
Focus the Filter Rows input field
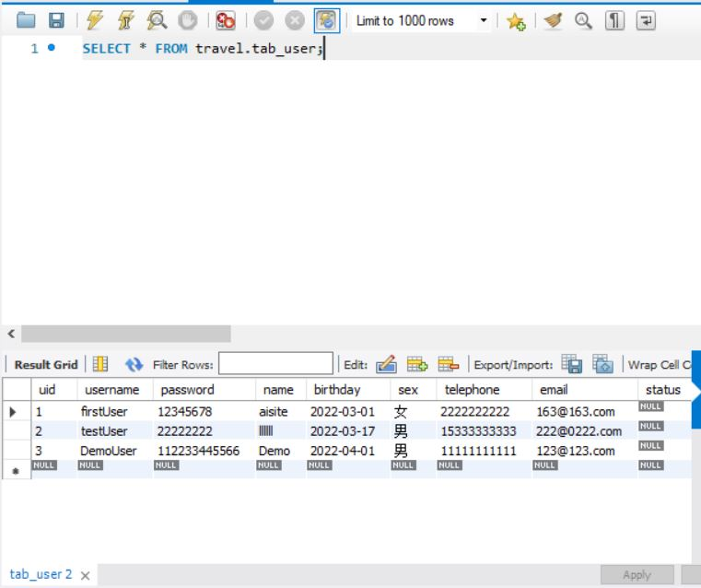click(x=275, y=363)
